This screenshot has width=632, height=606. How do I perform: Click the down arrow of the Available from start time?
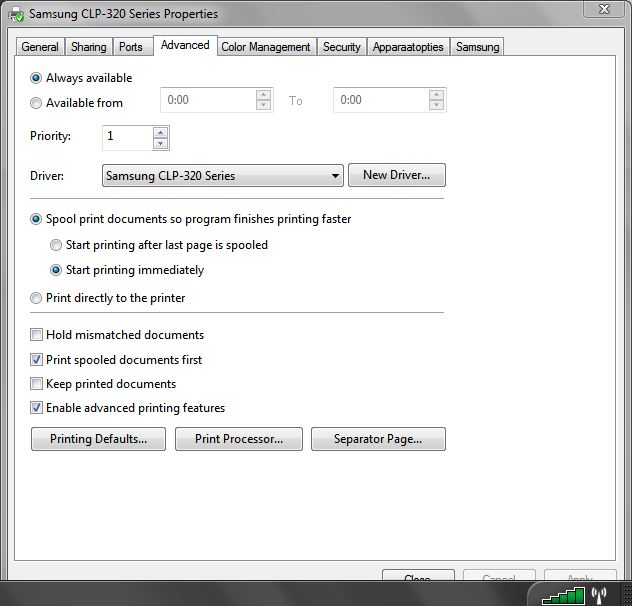tap(263, 105)
